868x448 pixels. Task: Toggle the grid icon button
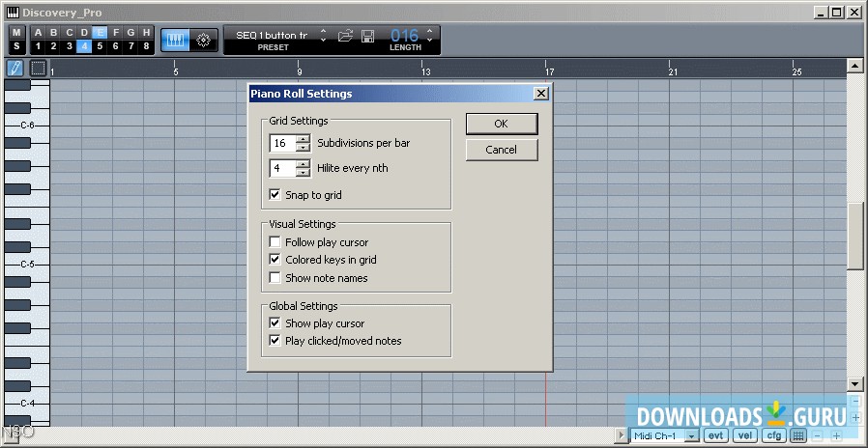pyautogui.click(x=797, y=435)
